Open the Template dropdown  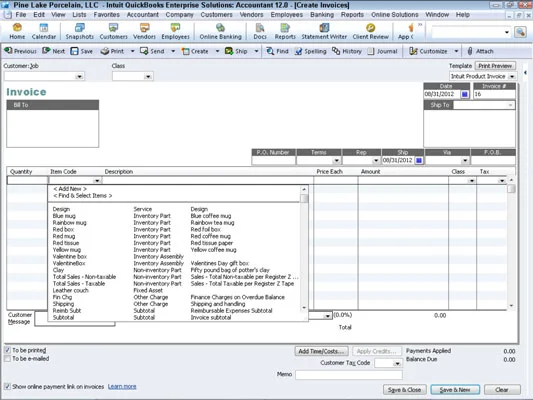pos(512,76)
